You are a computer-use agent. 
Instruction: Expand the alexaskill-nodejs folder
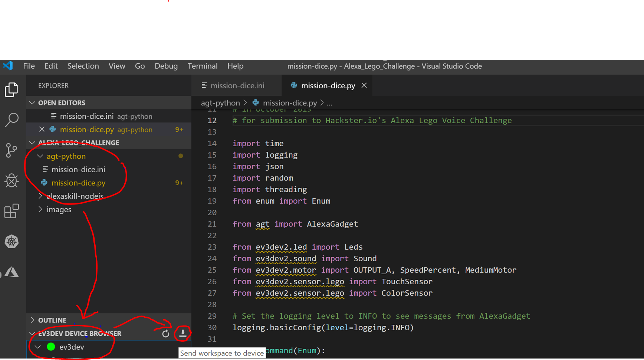[x=40, y=196]
